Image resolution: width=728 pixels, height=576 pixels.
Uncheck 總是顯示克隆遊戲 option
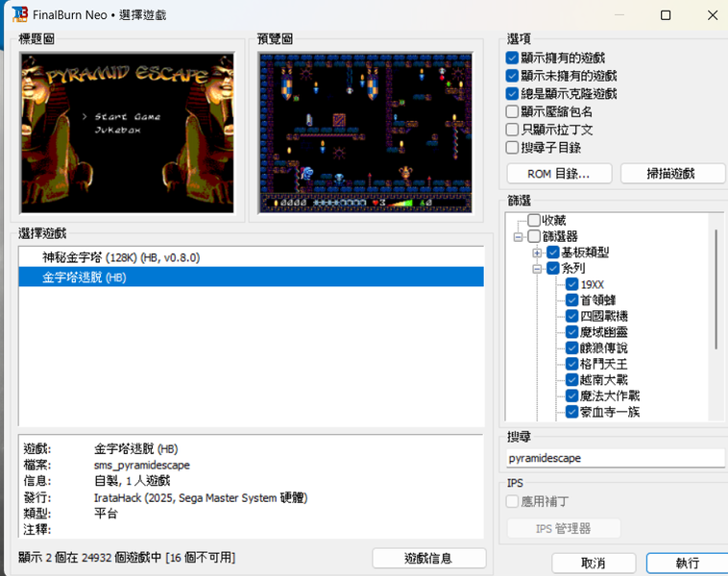pos(512,94)
